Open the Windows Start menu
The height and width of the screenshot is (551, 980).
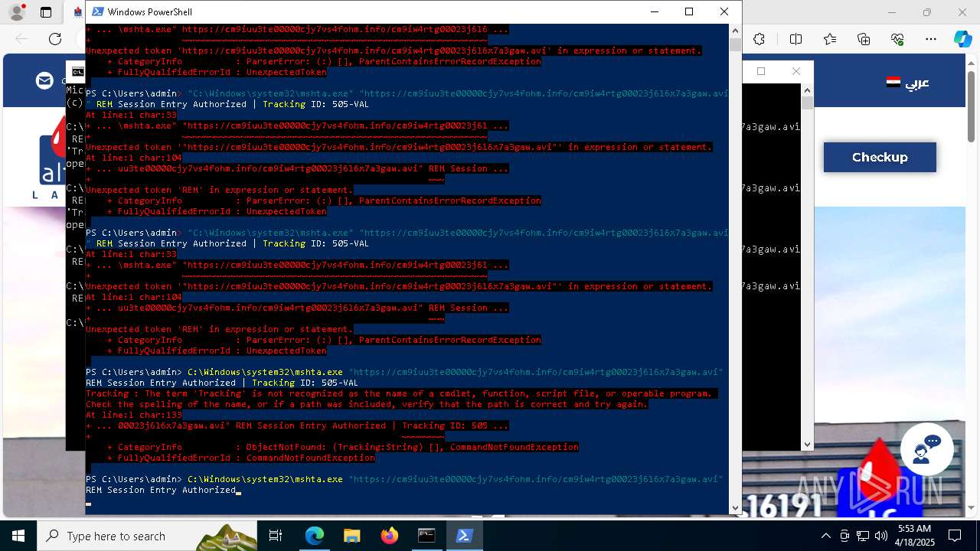[18, 536]
